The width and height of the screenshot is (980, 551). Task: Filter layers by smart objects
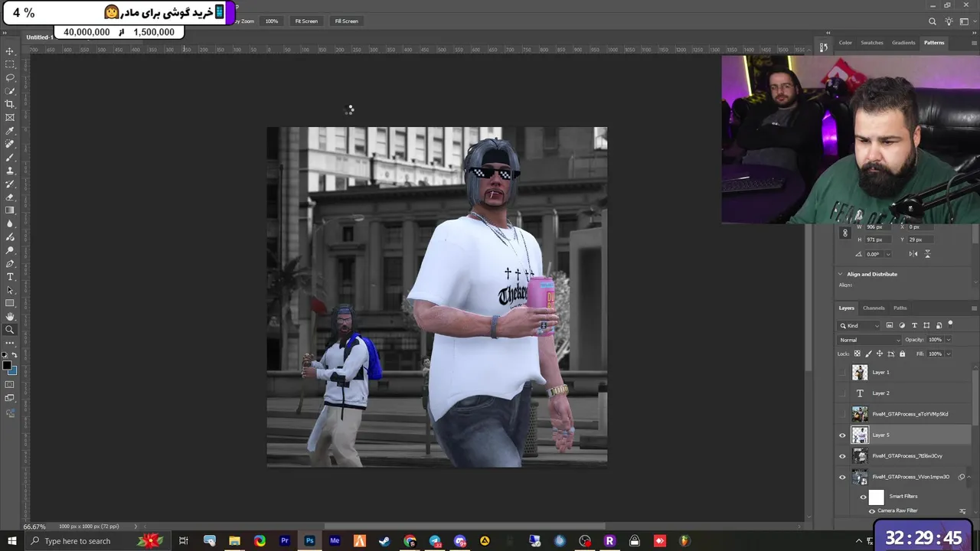coord(939,325)
